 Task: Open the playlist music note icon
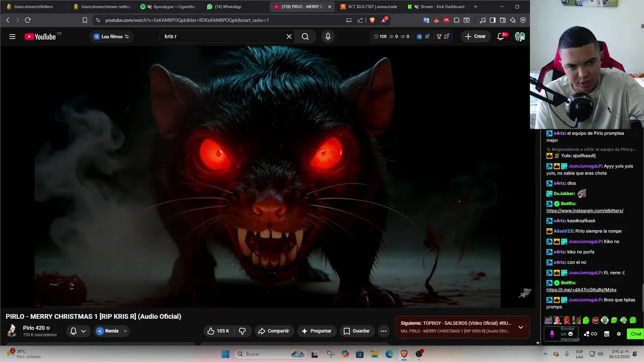(482, 20)
